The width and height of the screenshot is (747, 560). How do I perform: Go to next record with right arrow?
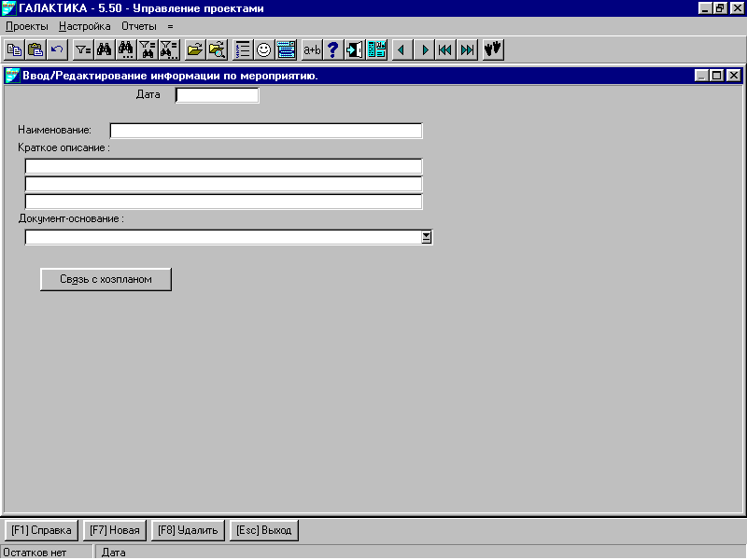(x=424, y=49)
